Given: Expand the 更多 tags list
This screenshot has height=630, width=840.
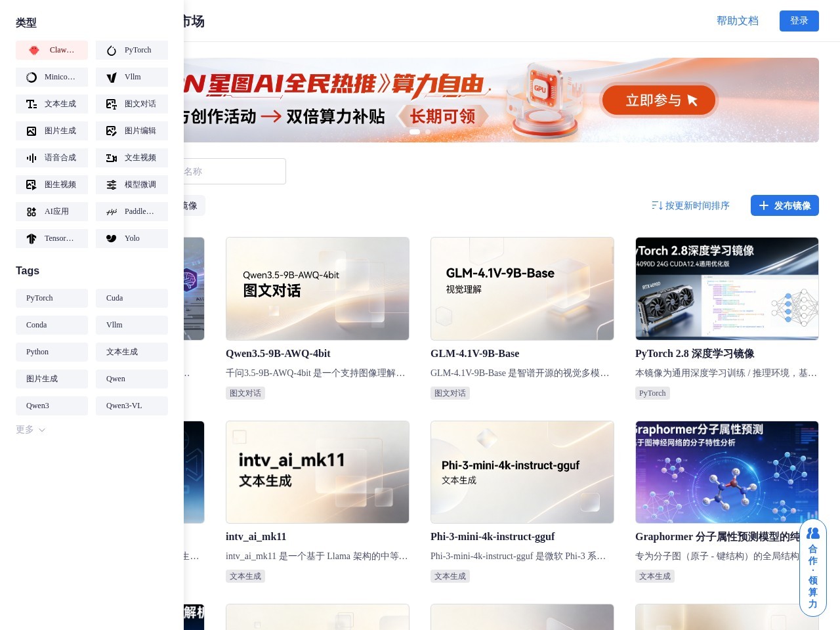Looking at the screenshot, I should coord(30,430).
